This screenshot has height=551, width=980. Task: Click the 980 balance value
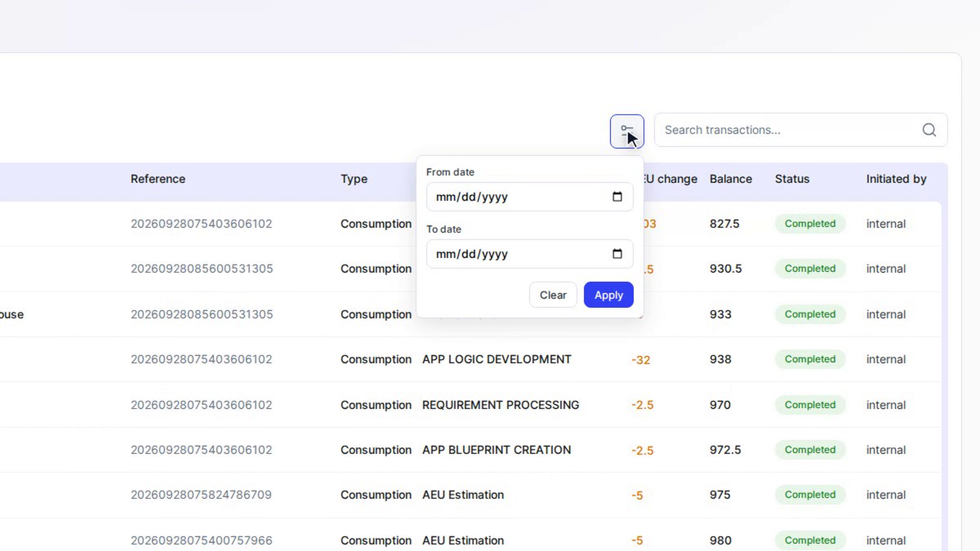click(x=720, y=540)
